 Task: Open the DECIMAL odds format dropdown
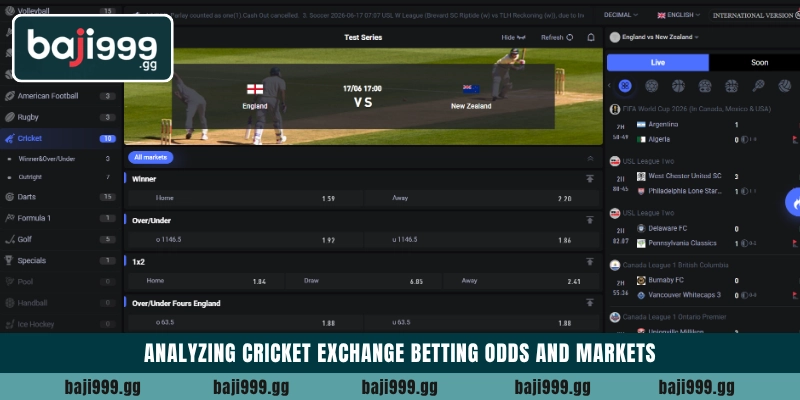[x=620, y=15]
